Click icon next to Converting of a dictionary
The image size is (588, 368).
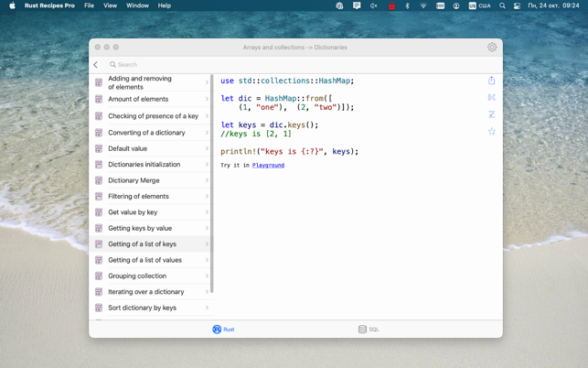(99, 133)
